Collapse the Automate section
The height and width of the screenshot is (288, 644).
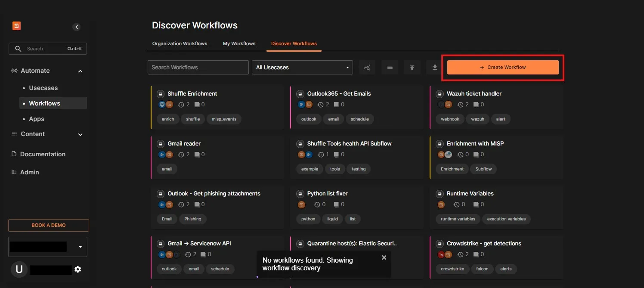tap(80, 71)
